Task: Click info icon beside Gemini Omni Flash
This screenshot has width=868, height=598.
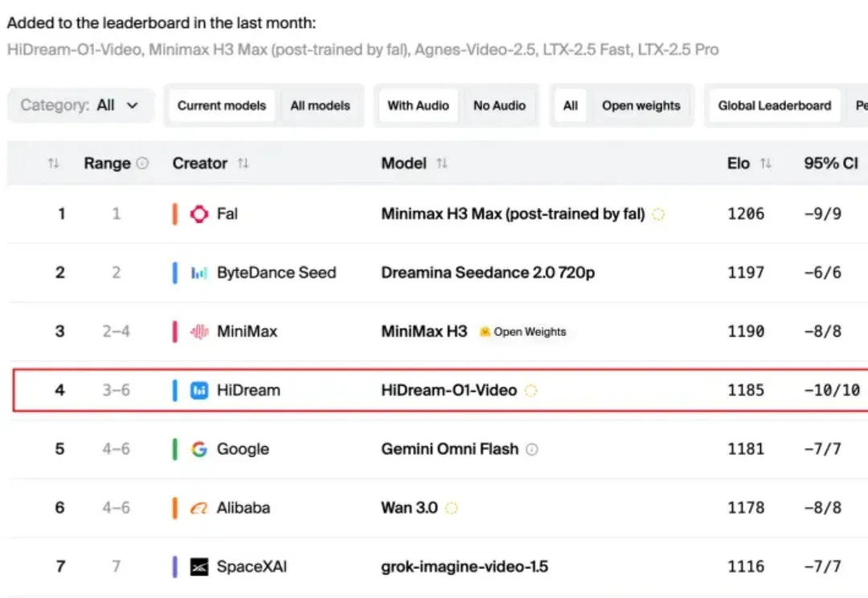Action: [x=532, y=449]
